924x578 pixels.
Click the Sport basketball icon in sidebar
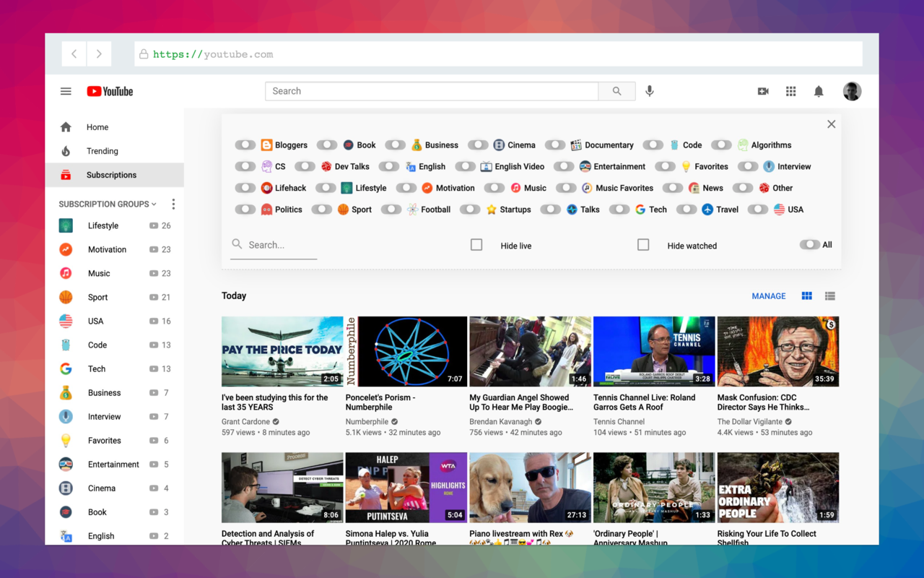click(66, 297)
